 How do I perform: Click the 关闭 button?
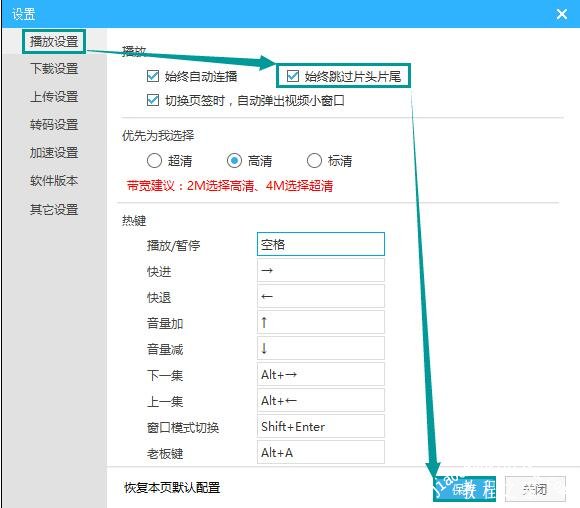pos(535,489)
